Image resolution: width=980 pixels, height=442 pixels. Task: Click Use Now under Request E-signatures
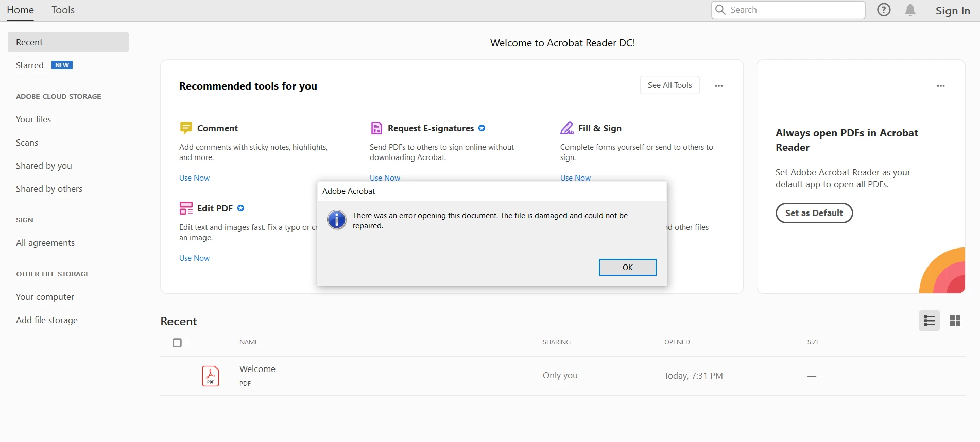tap(385, 178)
